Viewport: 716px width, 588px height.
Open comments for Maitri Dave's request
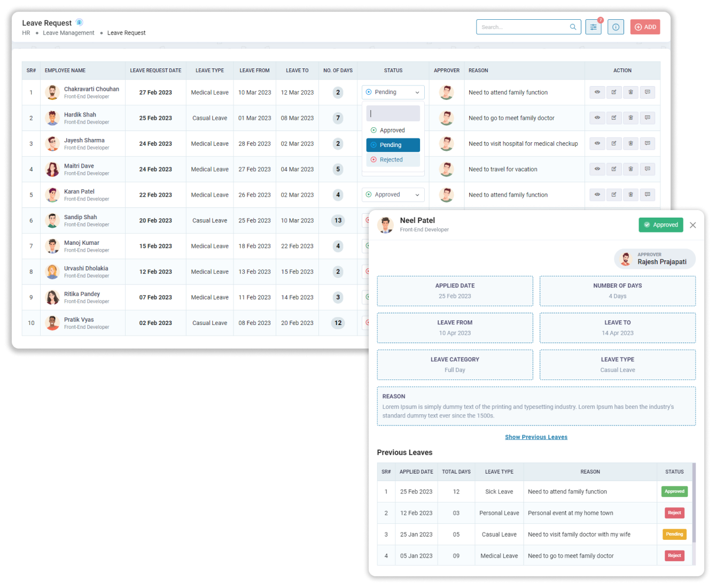click(647, 169)
